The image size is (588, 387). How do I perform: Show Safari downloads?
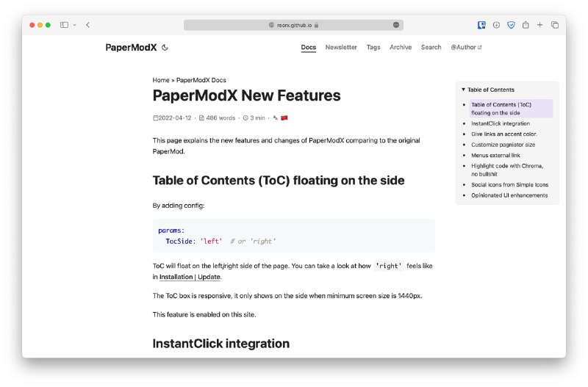click(496, 25)
